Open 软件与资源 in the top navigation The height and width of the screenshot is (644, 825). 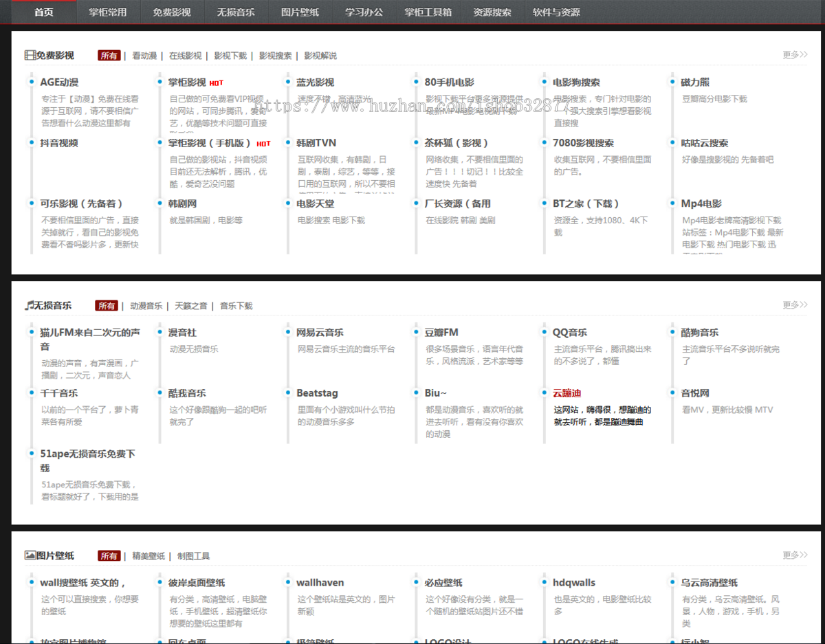click(x=556, y=12)
